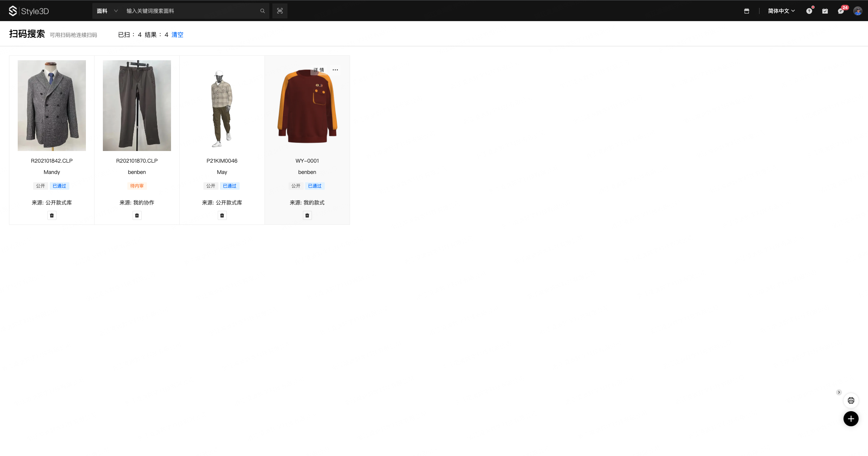Click the search magnifier icon

[262, 11]
